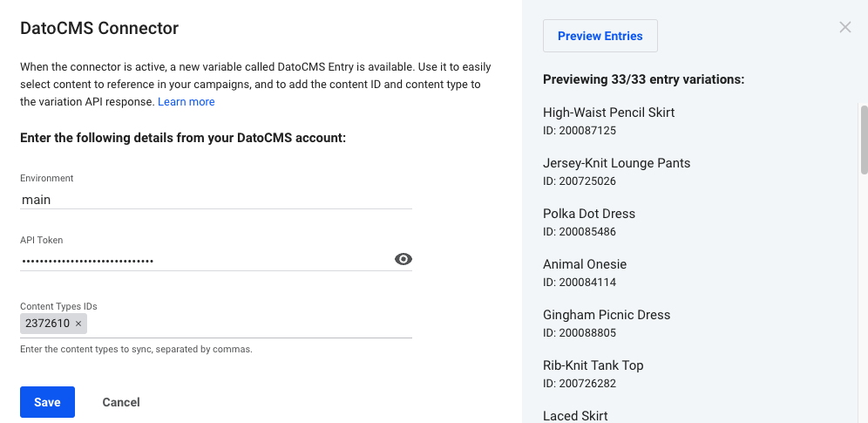Close the connector panel with X icon

click(844, 27)
